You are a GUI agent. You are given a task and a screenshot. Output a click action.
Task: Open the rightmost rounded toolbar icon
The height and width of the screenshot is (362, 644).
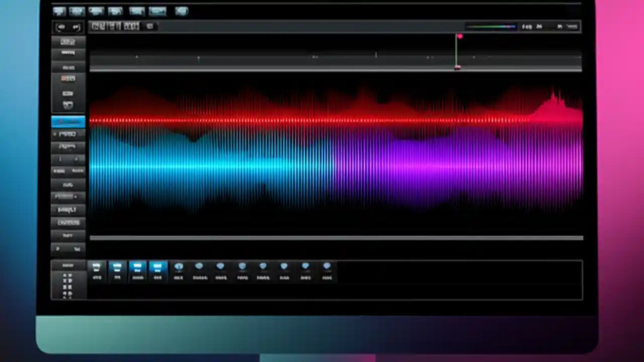(x=182, y=11)
